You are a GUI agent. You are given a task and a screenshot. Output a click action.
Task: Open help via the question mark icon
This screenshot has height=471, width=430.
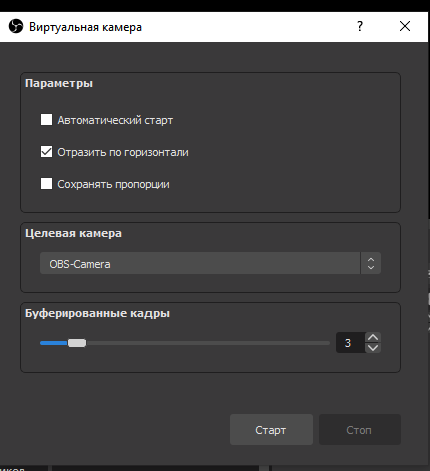tap(360, 26)
